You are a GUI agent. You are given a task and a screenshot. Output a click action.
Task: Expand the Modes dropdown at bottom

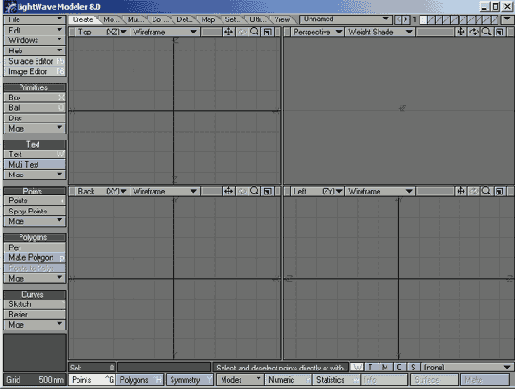tap(240, 380)
